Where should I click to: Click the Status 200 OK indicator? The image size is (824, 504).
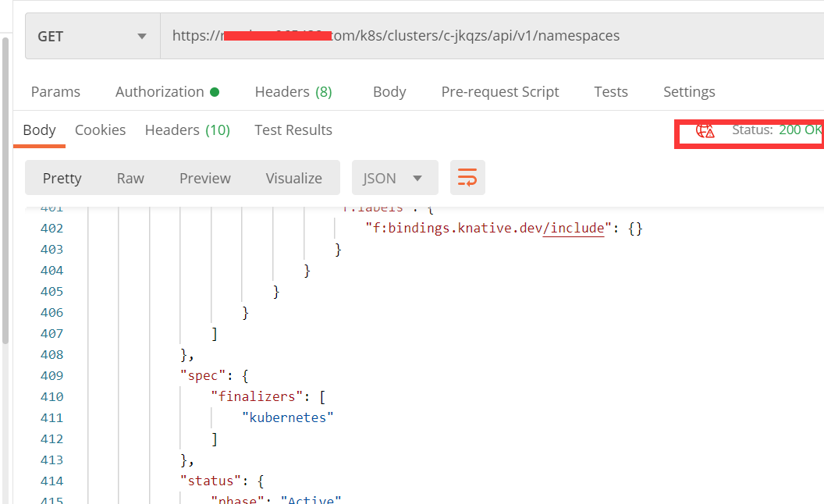pos(777,130)
